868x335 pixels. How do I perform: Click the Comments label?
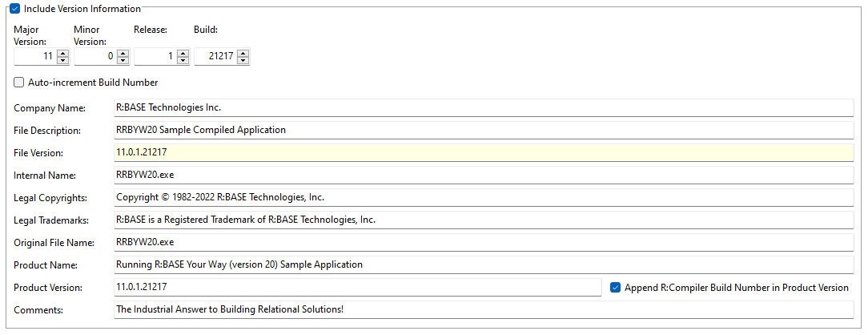coord(38,310)
